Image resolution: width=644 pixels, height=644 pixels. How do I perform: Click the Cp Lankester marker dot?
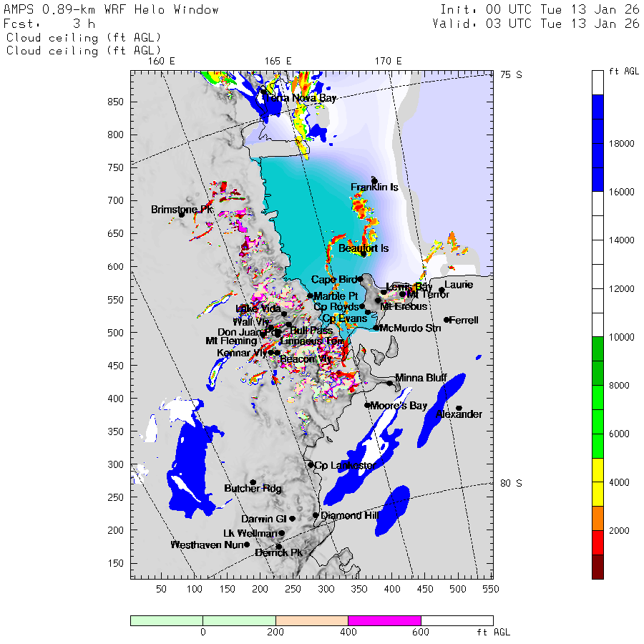(311, 465)
